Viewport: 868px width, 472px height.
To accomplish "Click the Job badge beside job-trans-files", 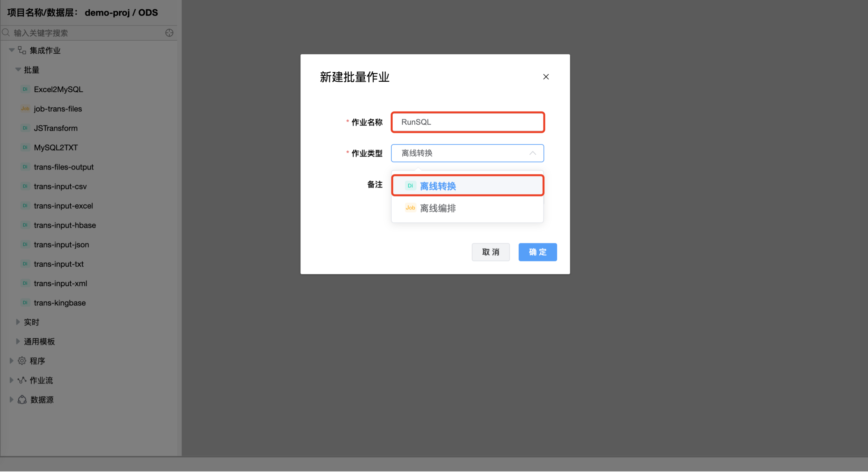I will pyautogui.click(x=25, y=108).
